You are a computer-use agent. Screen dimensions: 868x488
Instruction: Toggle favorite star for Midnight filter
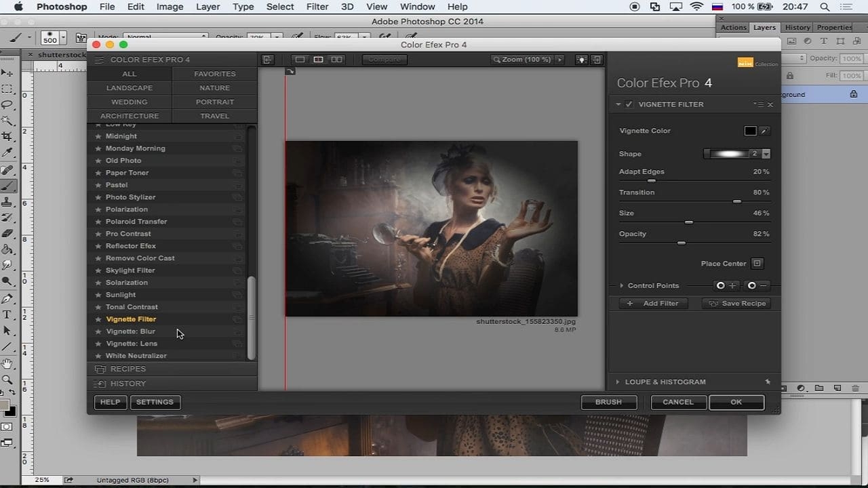pyautogui.click(x=98, y=136)
